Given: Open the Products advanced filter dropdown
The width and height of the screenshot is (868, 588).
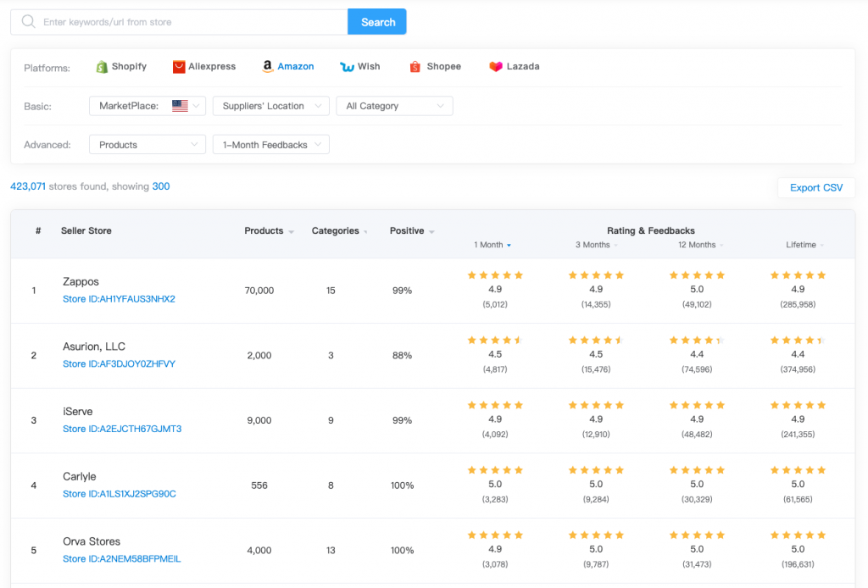Looking at the screenshot, I should pos(147,144).
